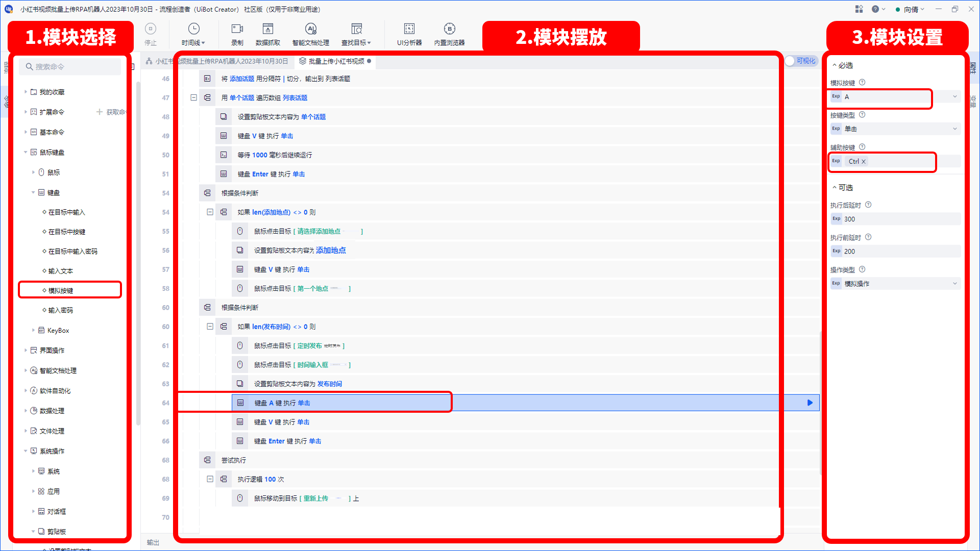Open the 向倩 user account menu
This screenshot has width=980, height=551.
pos(910,9)
